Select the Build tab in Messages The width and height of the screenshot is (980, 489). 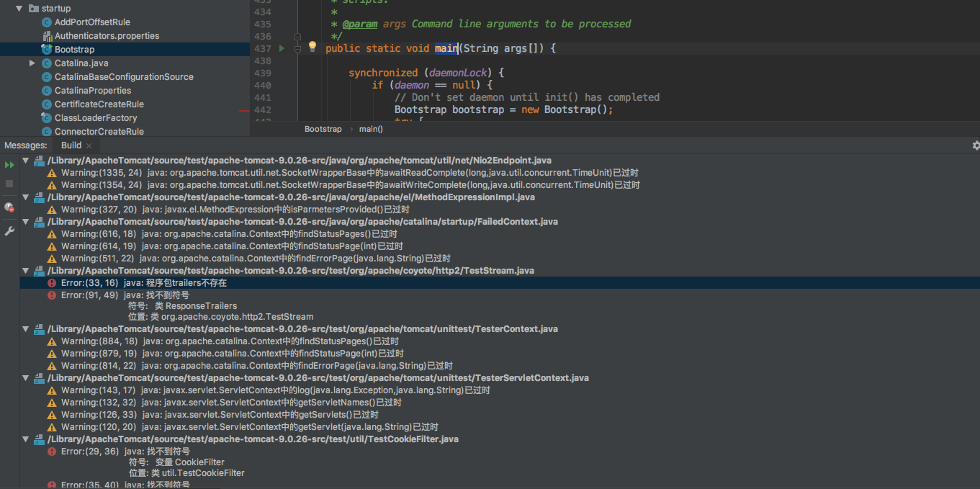[x=71, y=145]
